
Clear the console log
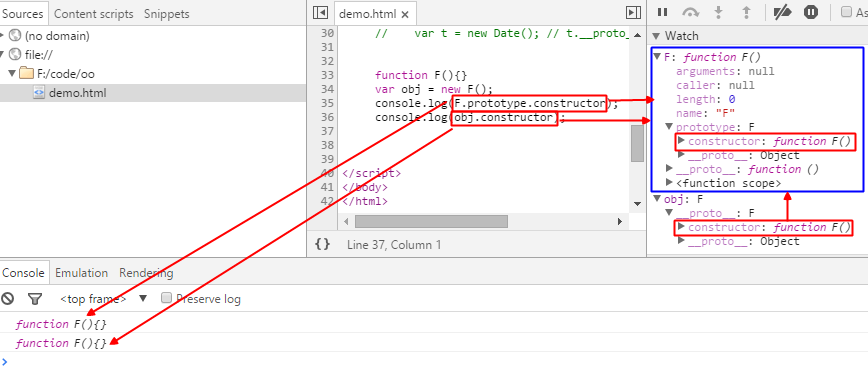tap(7, 299)
